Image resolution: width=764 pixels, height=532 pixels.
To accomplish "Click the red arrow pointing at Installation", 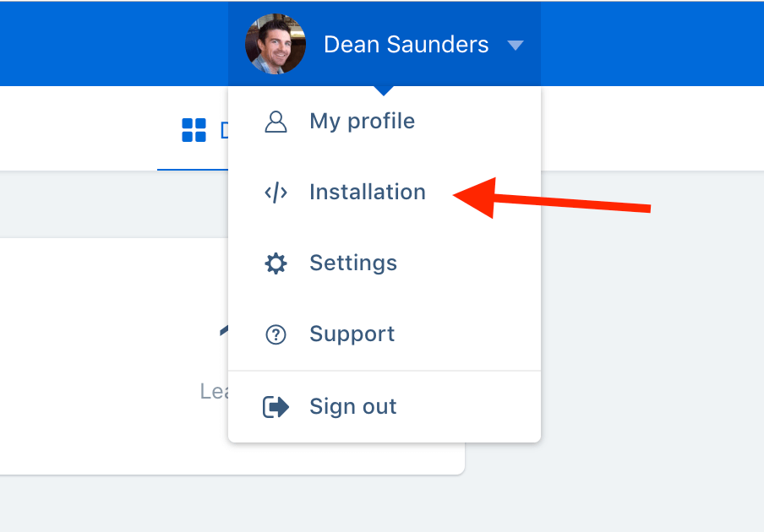I will [x=552, y=198].
